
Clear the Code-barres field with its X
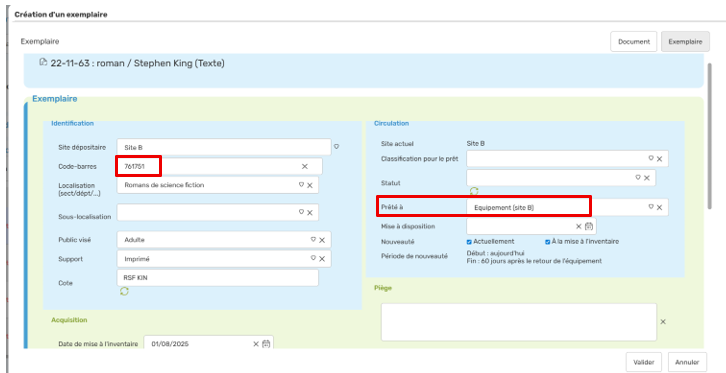305,167
